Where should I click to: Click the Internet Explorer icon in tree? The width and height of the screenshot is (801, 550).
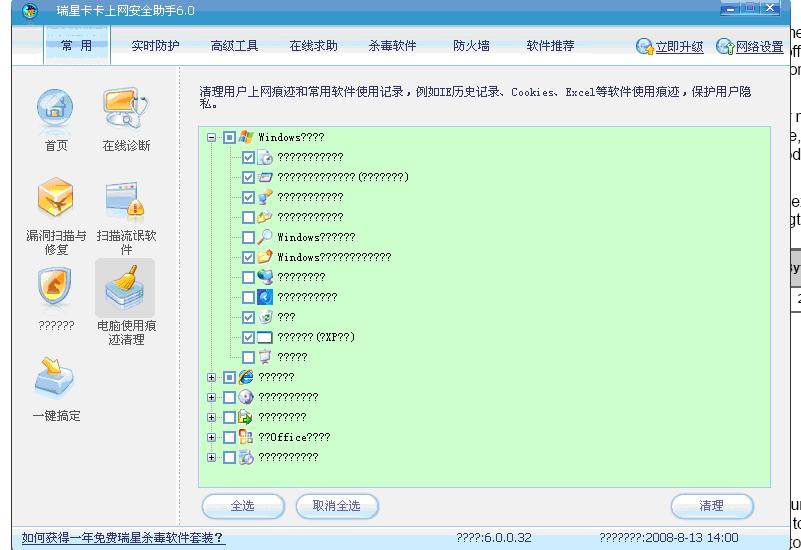click(x=246, y=377)
